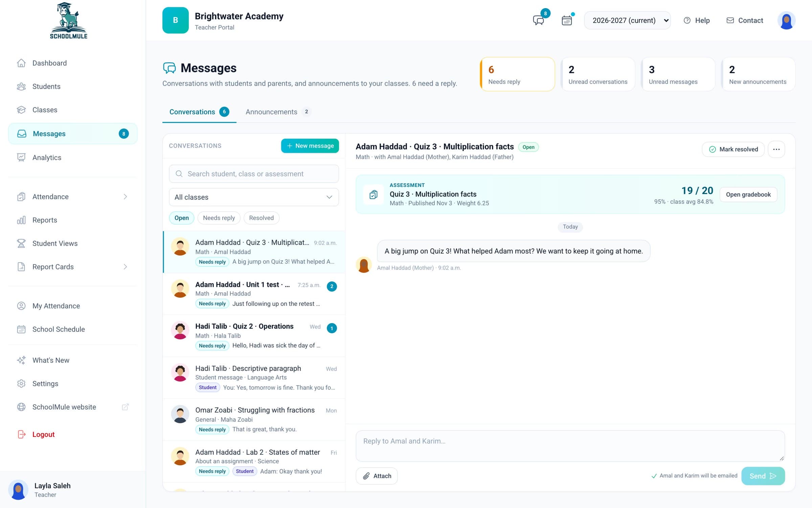Viewport: 812px width, 508px height.
Task: Toggle the Open filter chip
Action: tap(182, 218)
